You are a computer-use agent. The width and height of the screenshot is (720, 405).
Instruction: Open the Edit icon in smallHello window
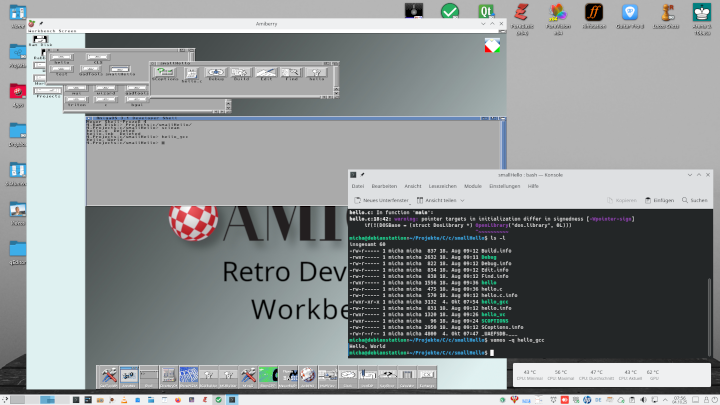(265, 73)
